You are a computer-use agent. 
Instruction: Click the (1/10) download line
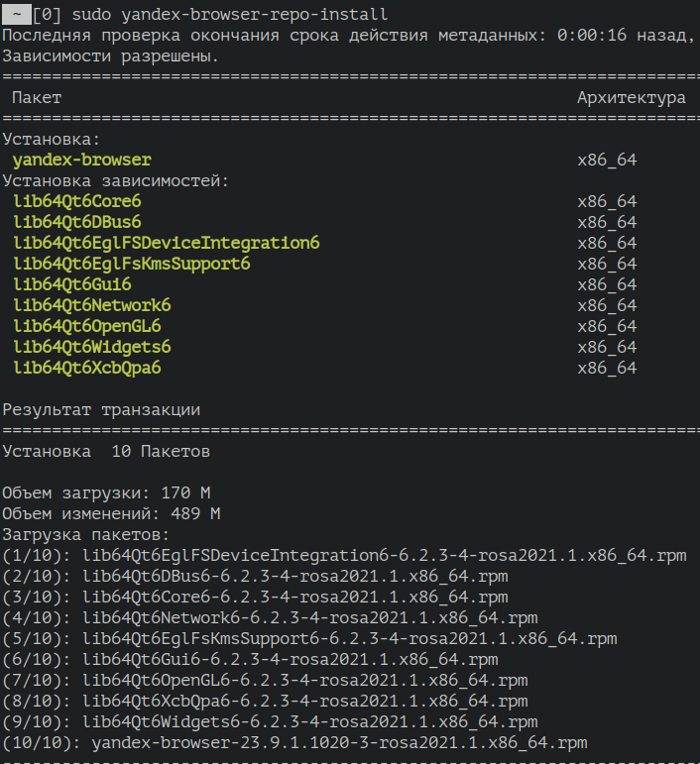coord(344,555)
